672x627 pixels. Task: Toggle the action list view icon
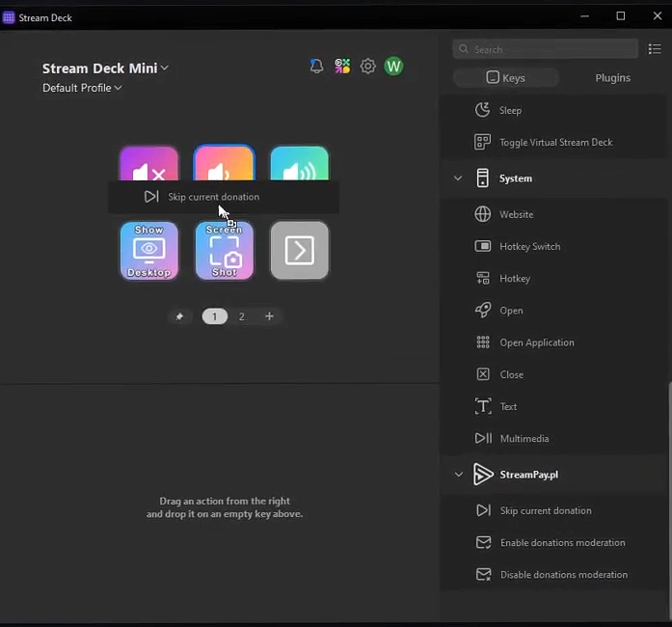point(655,49)
